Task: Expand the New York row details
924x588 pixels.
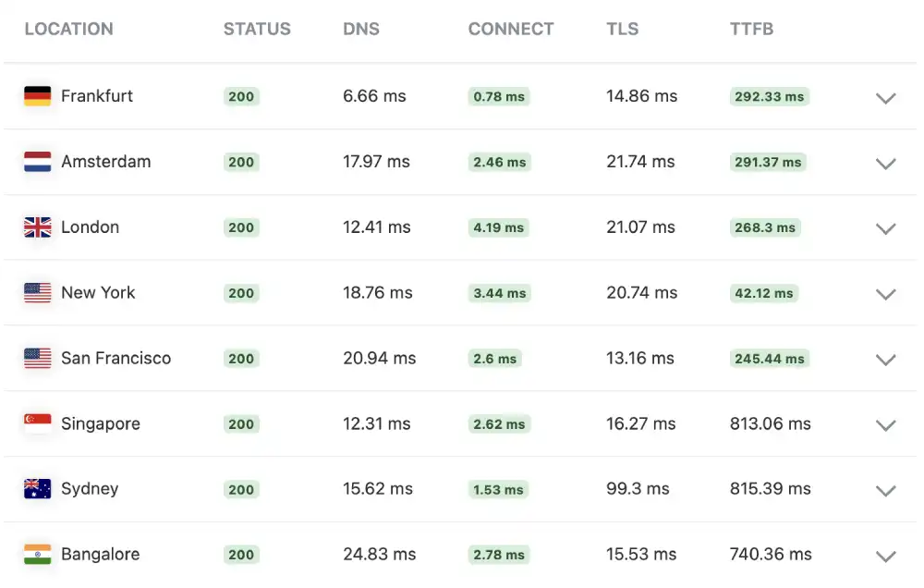Action: (x=885, y=295)
